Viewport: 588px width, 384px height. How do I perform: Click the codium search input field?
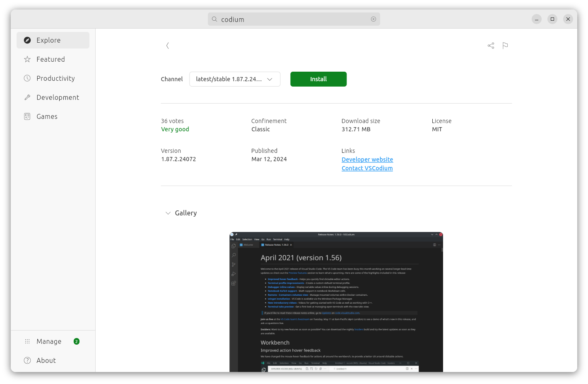point(294,19)
